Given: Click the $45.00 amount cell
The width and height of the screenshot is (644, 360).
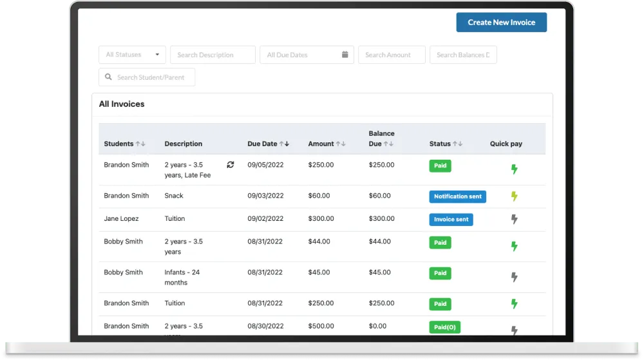Looking at the screenshot, I should pos(319,272).
